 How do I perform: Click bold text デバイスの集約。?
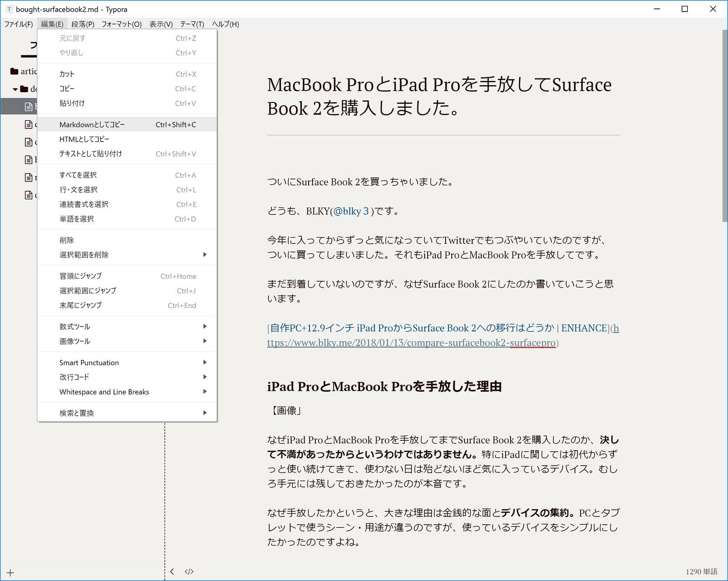[538, 513]
